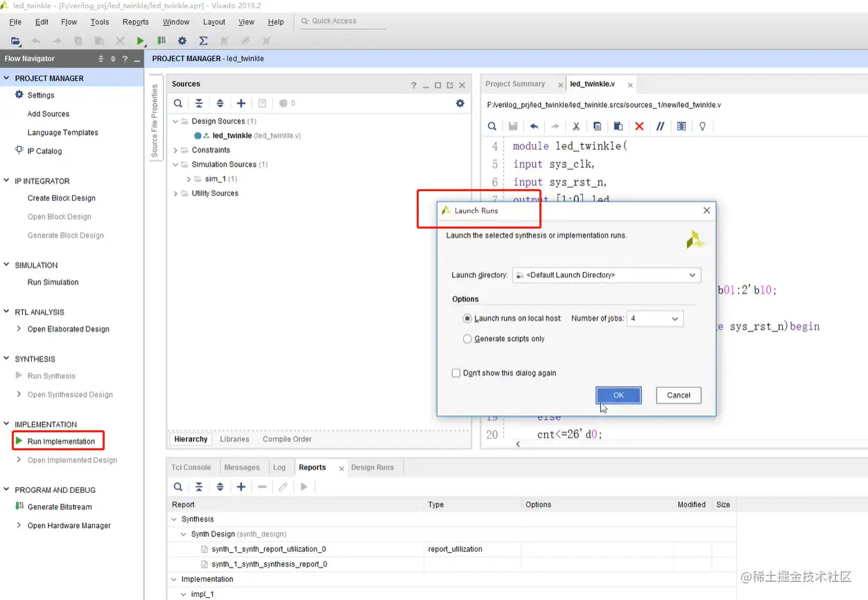Collapse all in Flow Navigator header
This screenshot has width=868, height=600.
click(x=101, y=59)
